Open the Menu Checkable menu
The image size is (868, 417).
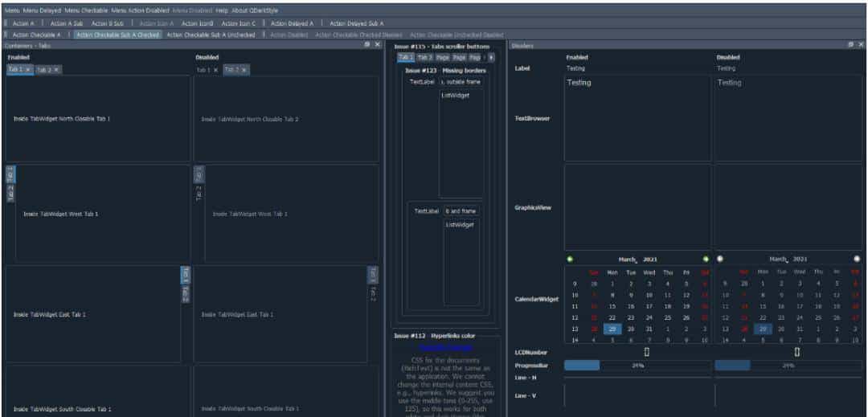tap(85, 11)
